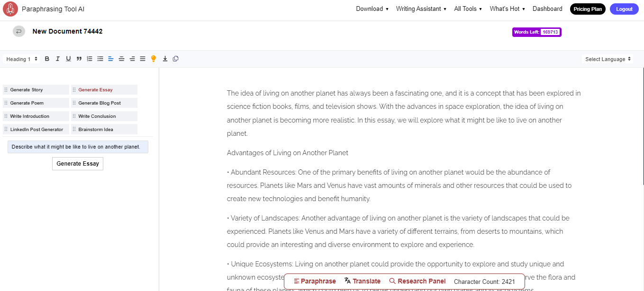Justify text alignment

click(x=143, y=59)
